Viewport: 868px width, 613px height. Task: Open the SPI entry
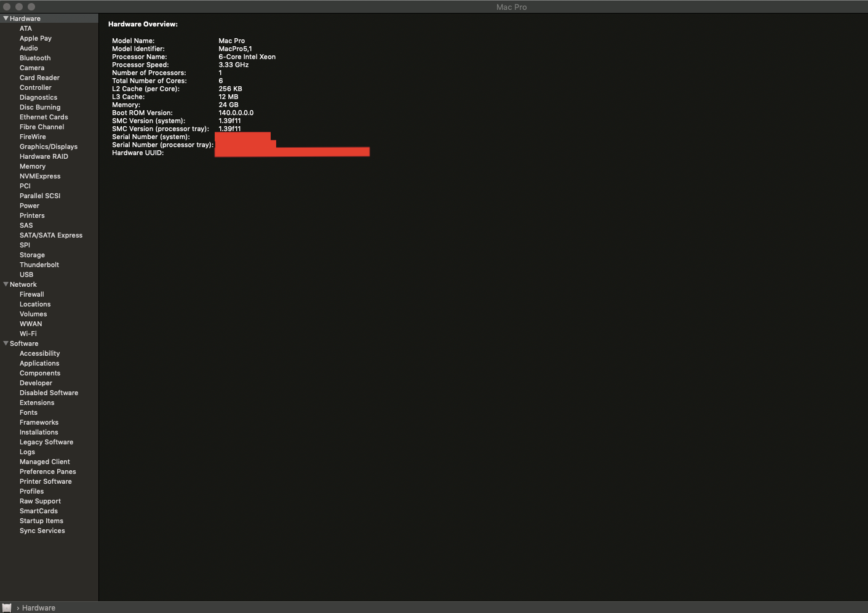pyautogui.click(x=25, y=245)
